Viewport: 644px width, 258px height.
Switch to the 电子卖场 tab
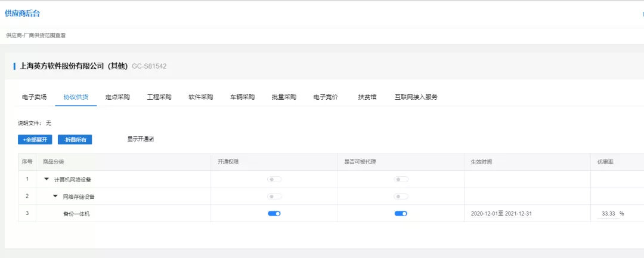coord(34,97)
